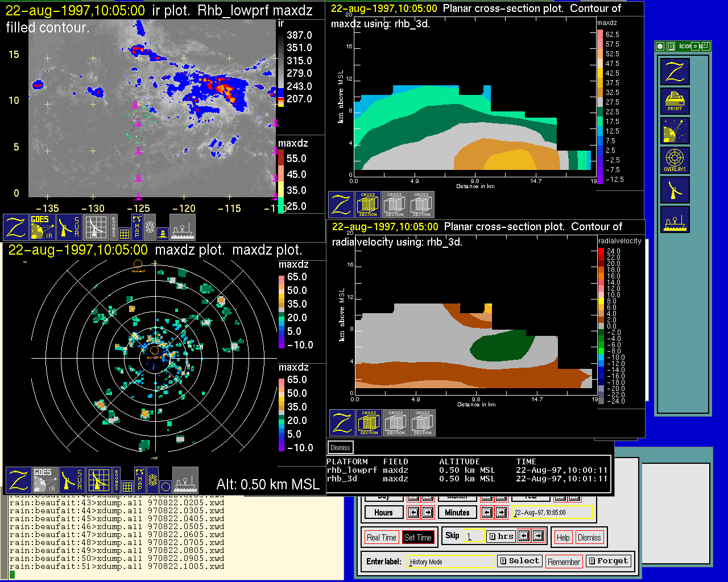Toggle the buoy icon in ir plot window
This screenshot has height=582, width=728.
pos(162,232)
